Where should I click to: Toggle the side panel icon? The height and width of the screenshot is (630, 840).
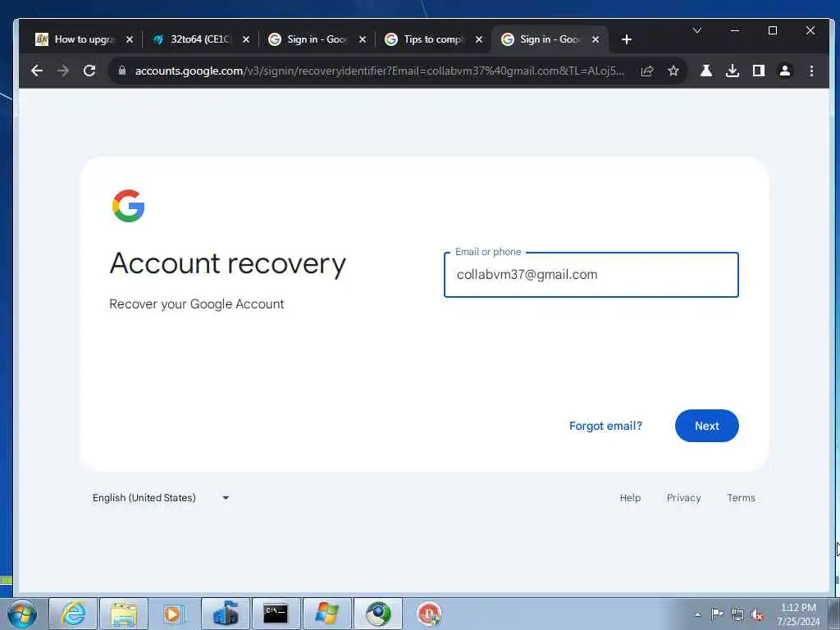click(x=759, y=71)
